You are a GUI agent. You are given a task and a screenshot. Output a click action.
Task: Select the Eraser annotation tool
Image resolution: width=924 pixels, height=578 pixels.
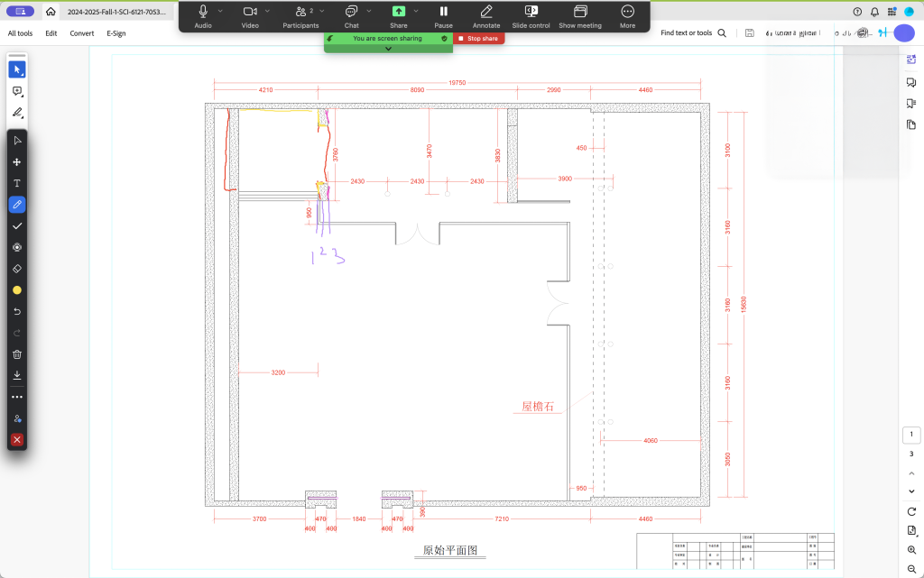click(x=17, y=269)
